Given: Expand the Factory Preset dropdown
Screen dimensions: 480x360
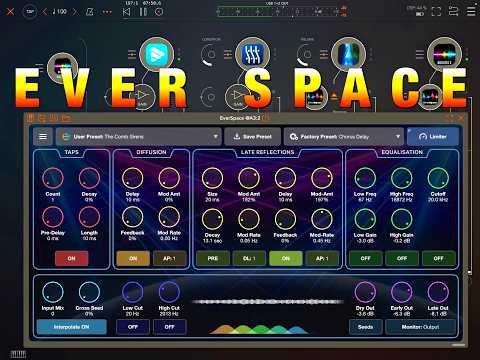Looking at the screenshot, I should [x=344, y=137].
